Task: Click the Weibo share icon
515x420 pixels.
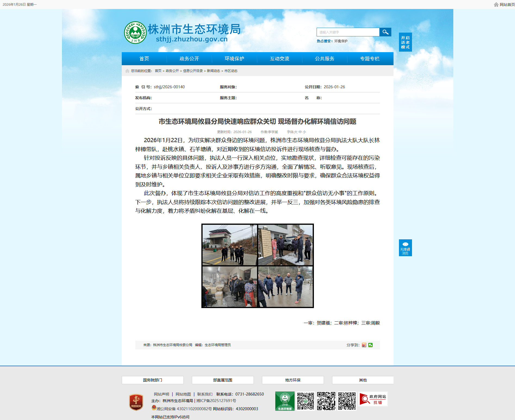Action: (364, 345)
